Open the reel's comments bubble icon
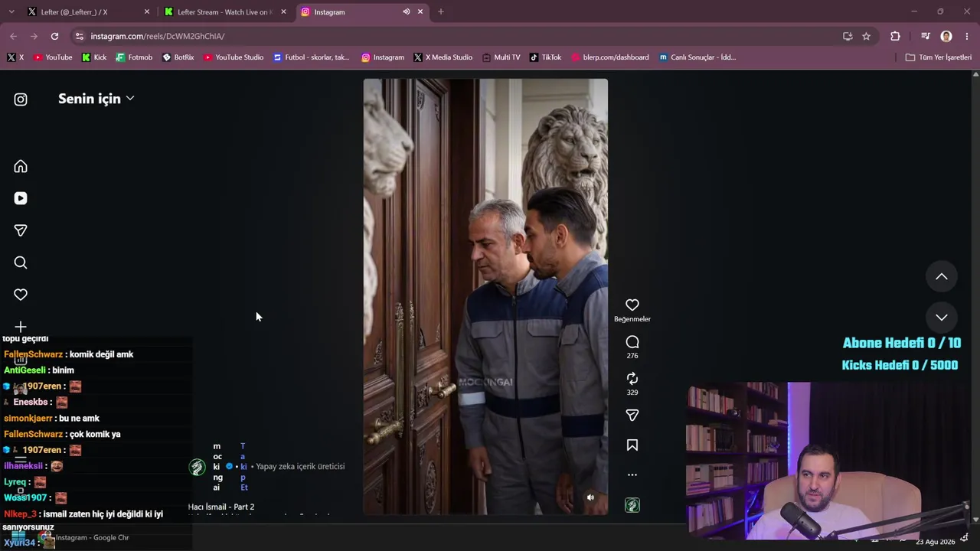Viewport: 980px width, 551px height. (632, 342)
